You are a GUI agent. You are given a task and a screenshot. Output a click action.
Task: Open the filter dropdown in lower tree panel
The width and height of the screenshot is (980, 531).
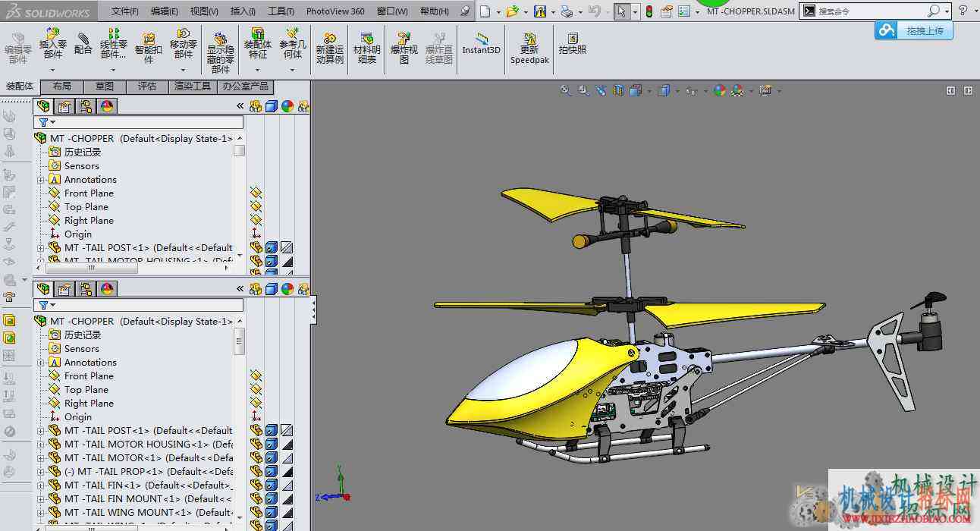[x=47, y=305]
